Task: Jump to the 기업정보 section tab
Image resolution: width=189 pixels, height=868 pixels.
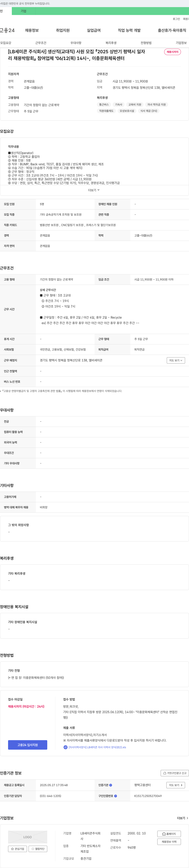Action: pyautogui.click(x=181, y=43)
